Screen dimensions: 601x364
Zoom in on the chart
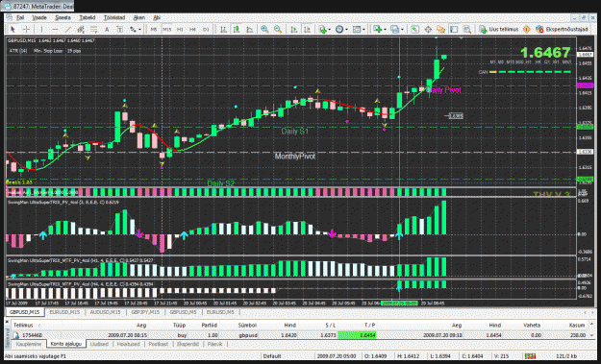point(264,29)
